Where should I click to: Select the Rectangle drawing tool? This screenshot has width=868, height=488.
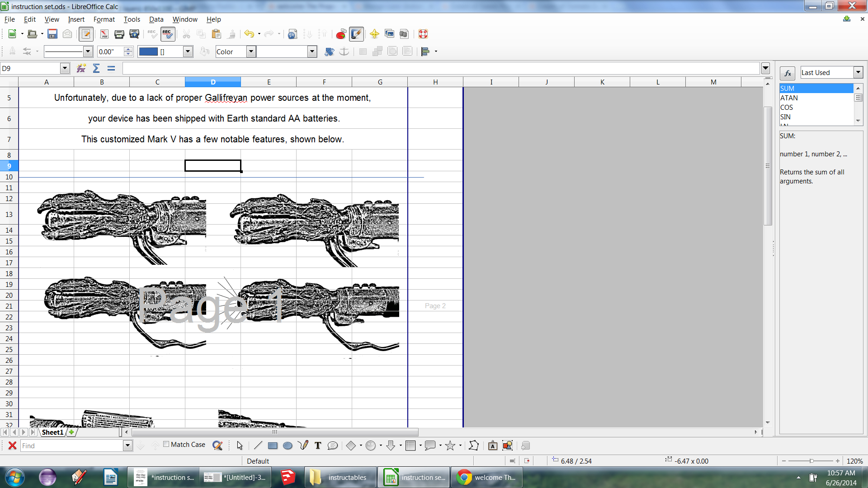point(273,446)
